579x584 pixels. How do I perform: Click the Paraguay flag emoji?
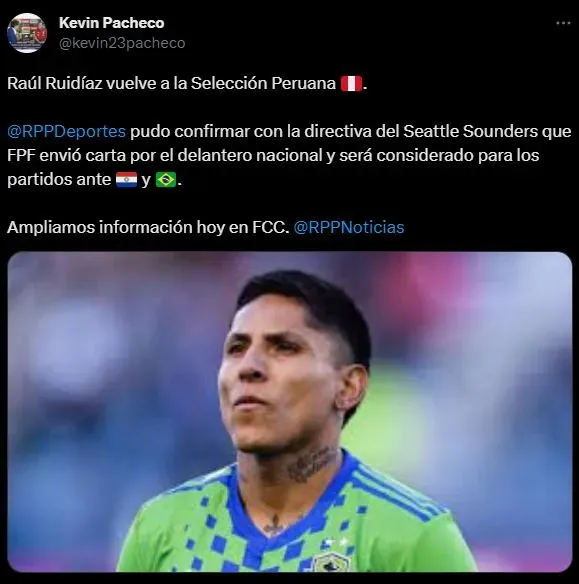click(x=127, y=180)
